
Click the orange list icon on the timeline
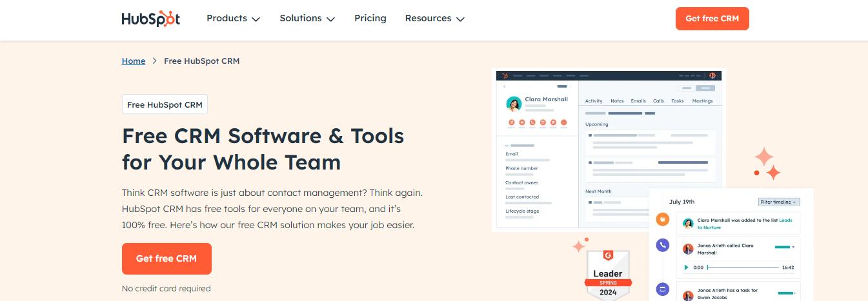pyautogui.click(x=662, y=219)
